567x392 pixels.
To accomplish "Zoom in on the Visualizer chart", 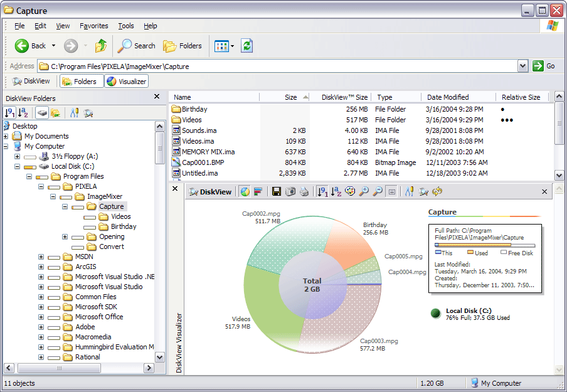I will coord(364,192).
